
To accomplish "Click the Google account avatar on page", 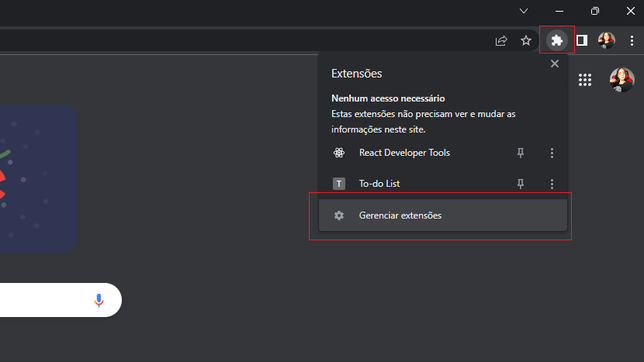I will point(621,80).
